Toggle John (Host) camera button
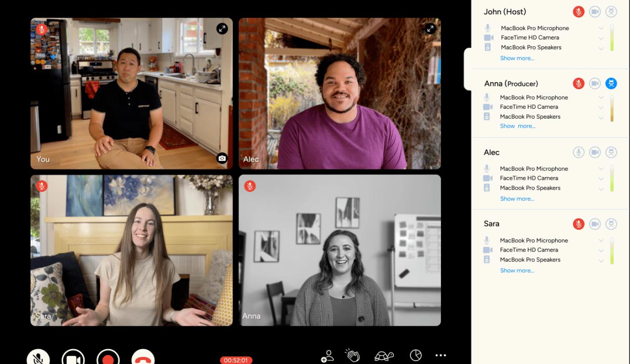Screen dimensions: 630x364 (x=595, y=12)
